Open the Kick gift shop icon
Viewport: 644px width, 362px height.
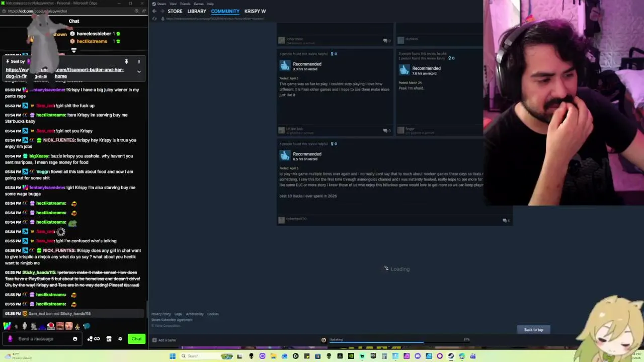[109, 339]
